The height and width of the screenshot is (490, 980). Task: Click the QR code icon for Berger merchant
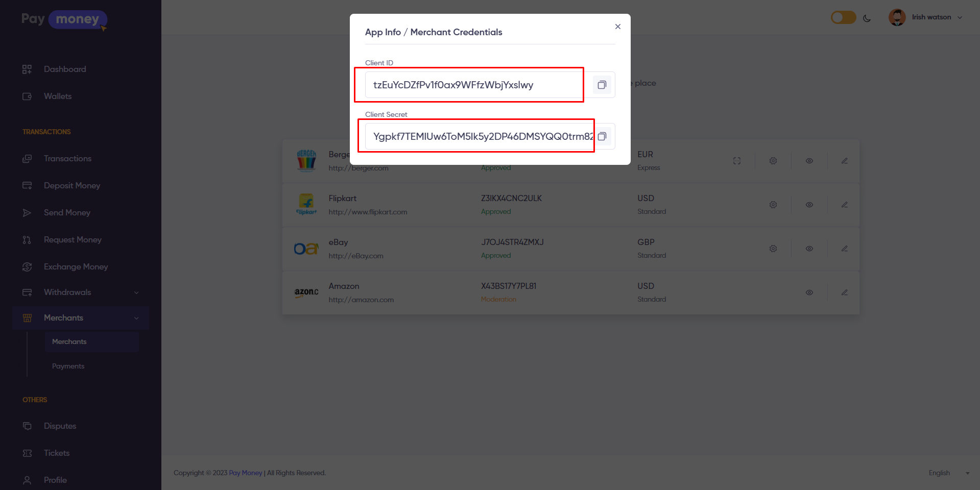click(737, 161)
